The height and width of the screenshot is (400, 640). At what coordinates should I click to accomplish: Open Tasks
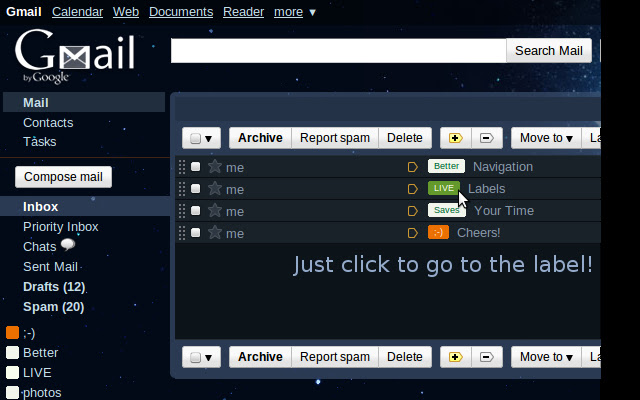[x=40, y=142]
